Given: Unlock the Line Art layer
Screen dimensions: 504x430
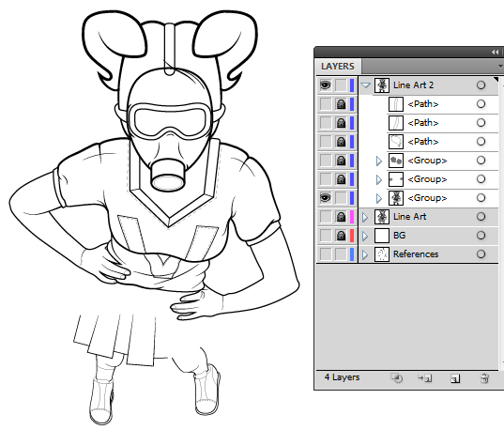Looking at the screenshot, I should [341, 217].
